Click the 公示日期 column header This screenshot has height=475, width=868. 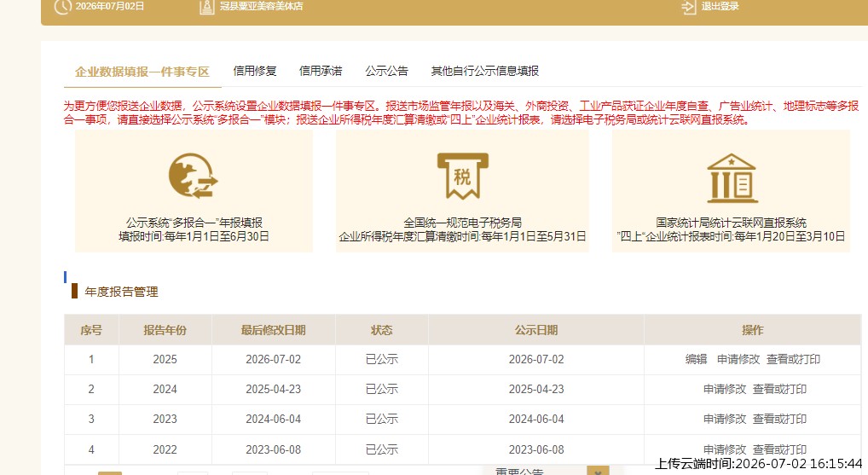tap(536, 331)
